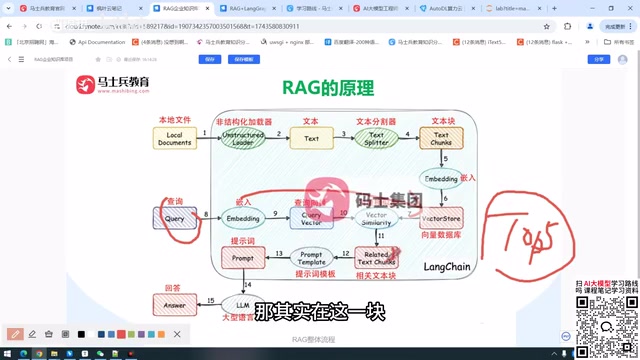Open the iText5 bookmark
Screen dimensions: 640x360
point(479,42)
